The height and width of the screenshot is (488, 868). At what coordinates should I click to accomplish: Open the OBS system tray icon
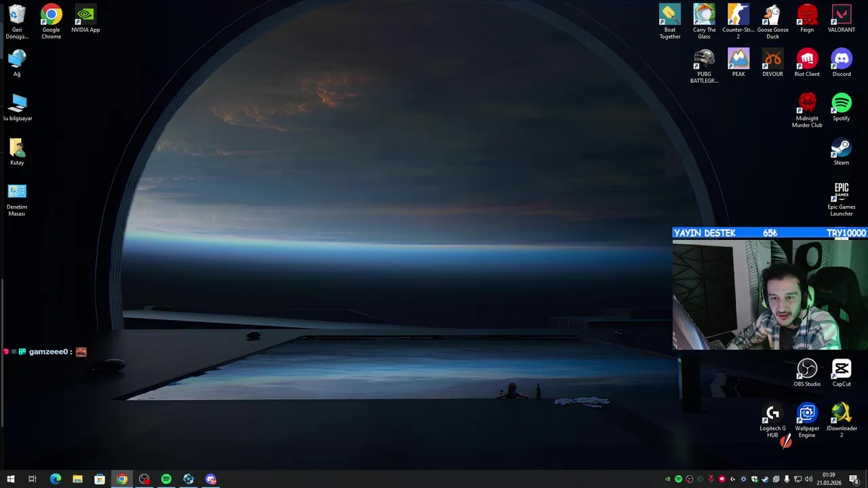(690, 479)
